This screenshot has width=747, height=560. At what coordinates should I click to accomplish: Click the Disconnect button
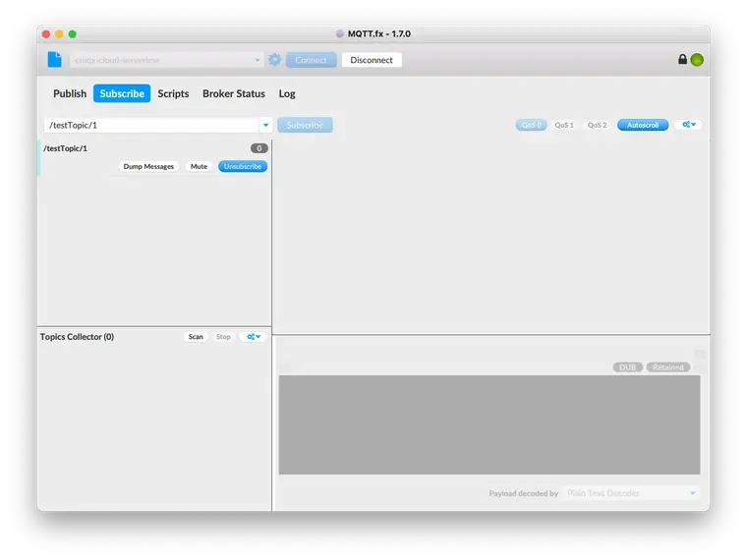click(x=372, y=60)
